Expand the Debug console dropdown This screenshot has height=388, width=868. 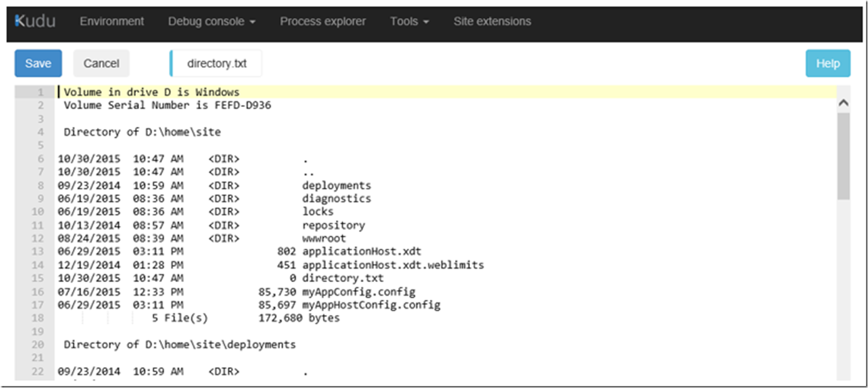coord(211,21)
